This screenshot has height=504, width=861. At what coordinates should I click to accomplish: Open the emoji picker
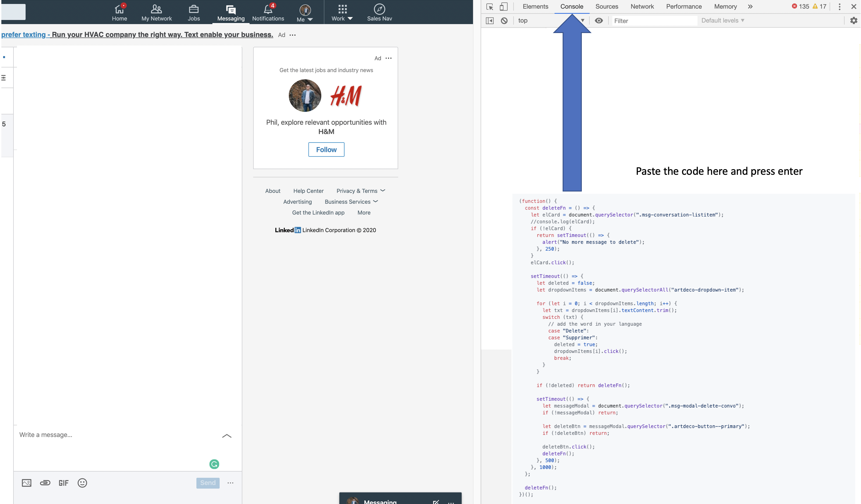(82, 483)
